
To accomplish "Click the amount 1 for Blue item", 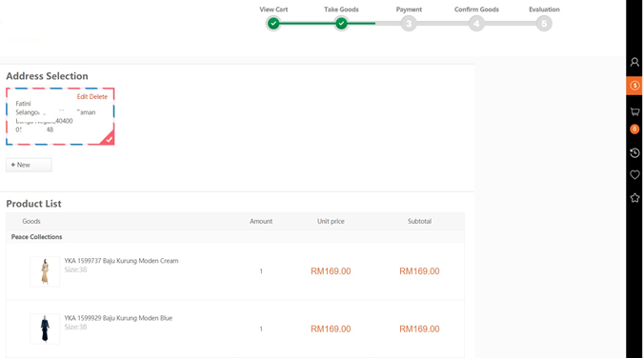I will click(x=261, y=329).
